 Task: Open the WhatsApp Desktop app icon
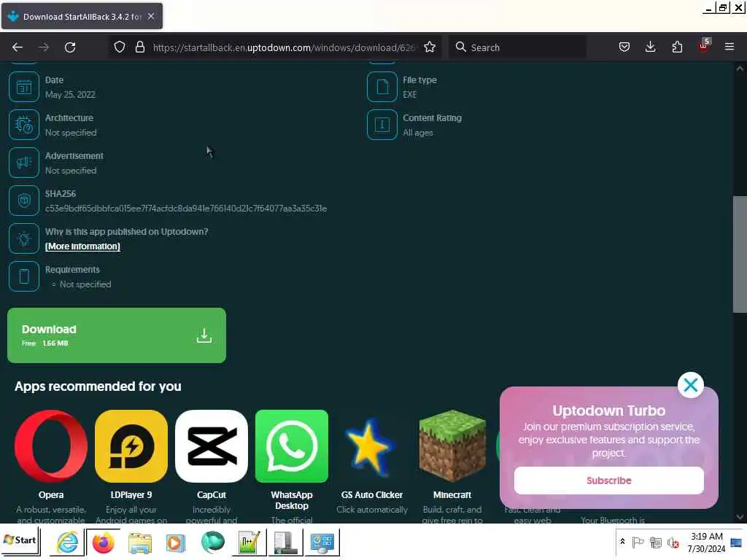coord(292,446)
